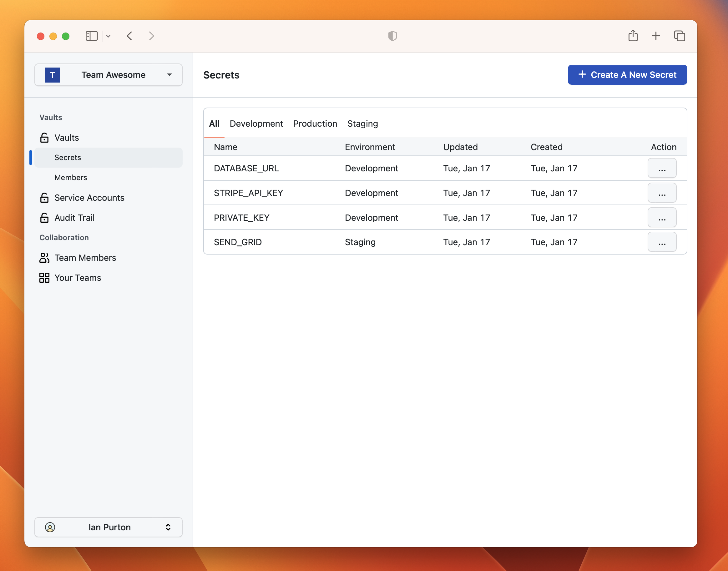Select the All secrets filter tab
Viewport: 728px width, 571px height.
click(x=215, y=123)
